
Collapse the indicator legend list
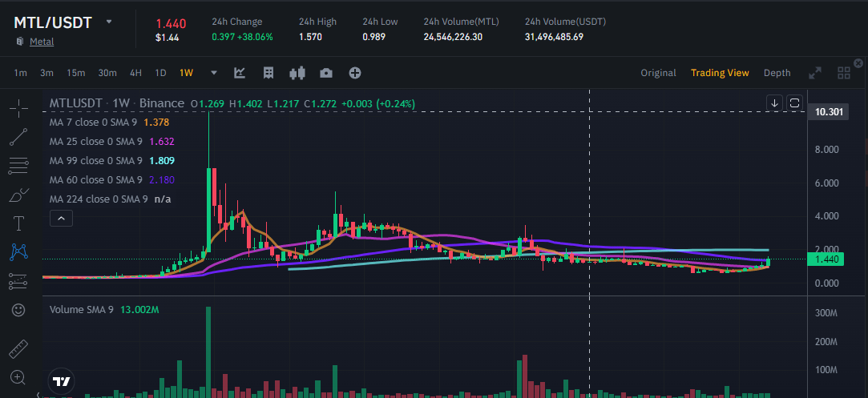click(62, 219)
